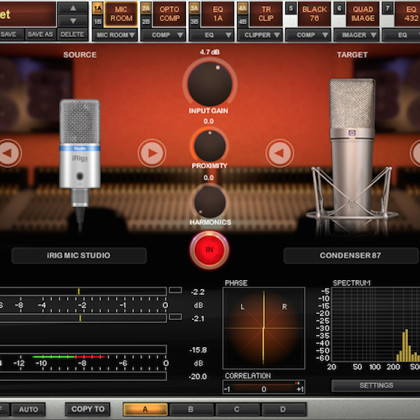This screenshot has width=420, height=420.
Task: Click the 0.0 value above Harmonics
Action: click(x=209, y=178)
